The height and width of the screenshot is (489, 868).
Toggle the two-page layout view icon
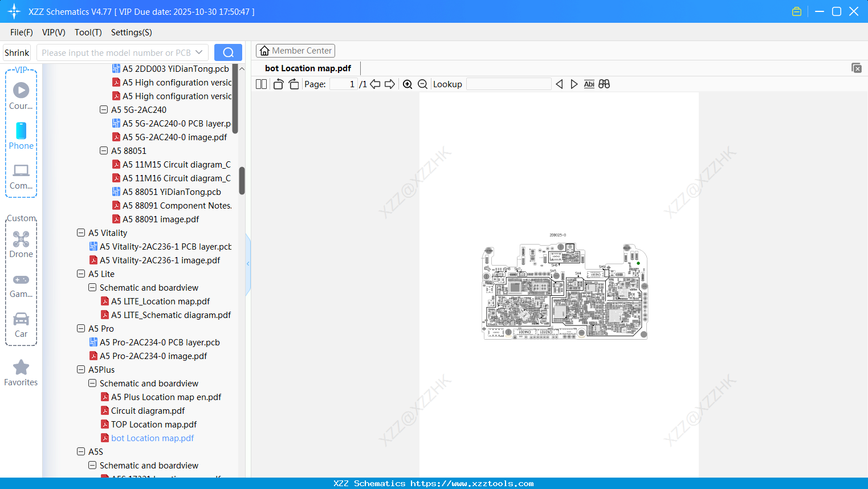261,84
